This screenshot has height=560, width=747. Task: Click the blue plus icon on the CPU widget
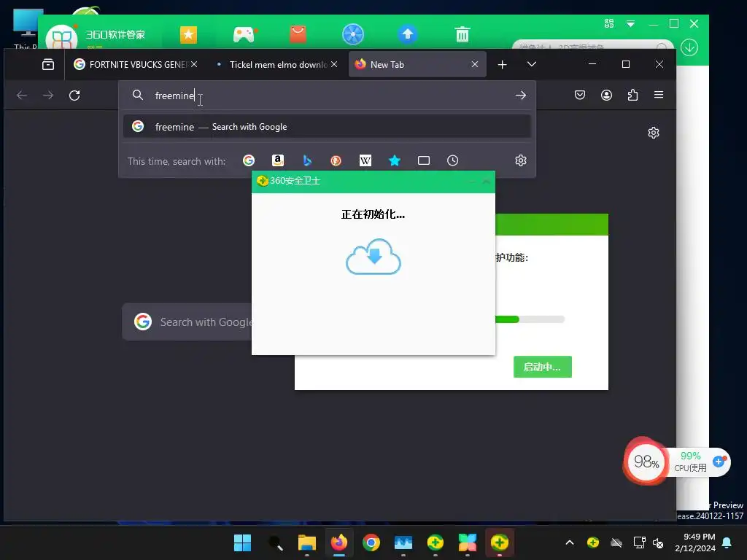coord(719,462)
